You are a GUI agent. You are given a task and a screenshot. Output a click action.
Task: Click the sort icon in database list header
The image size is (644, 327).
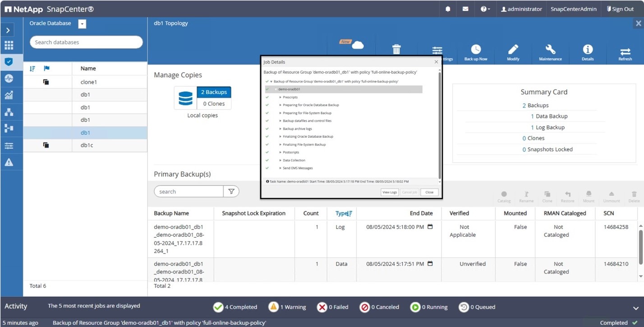(x=32, y=69)
